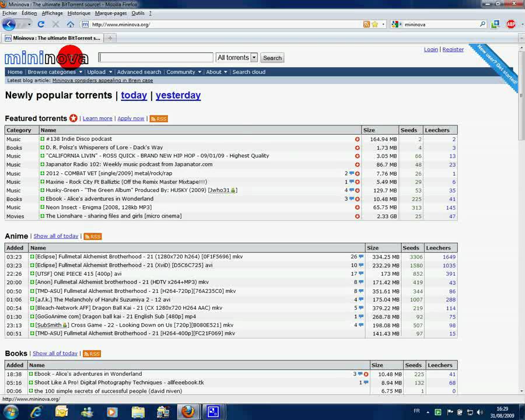The height and width of the screenshot is (420, 525).
Task: Open the Register link
Action: tap(453, 49)
